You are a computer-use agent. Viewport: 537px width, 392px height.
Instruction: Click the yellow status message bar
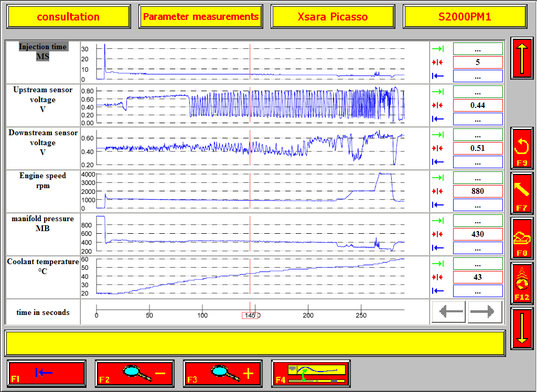click(255, 343)
